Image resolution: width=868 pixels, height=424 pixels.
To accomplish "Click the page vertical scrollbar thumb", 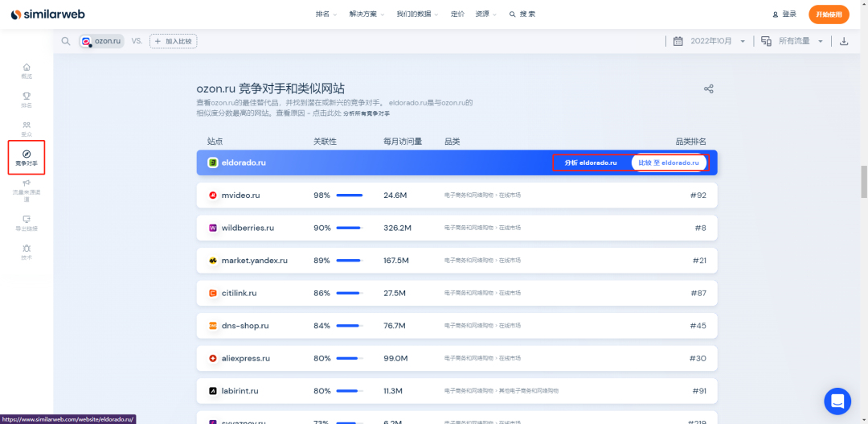I will (x=863, y=181).
